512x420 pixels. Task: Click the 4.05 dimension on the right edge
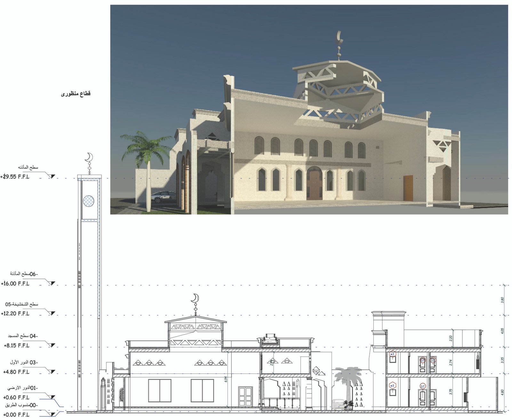502,331
